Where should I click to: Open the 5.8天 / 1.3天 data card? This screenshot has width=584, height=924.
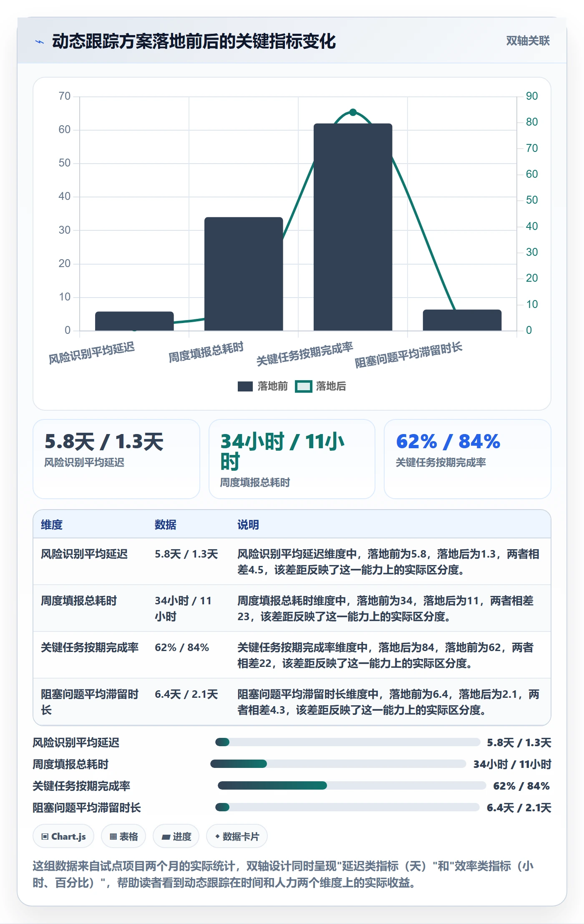point(116,459)
